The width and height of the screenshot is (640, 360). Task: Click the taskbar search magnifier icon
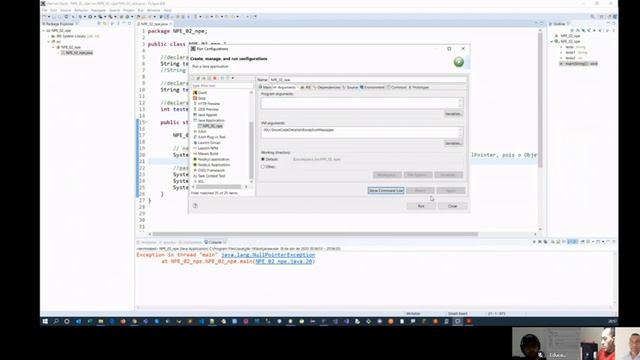56,322
